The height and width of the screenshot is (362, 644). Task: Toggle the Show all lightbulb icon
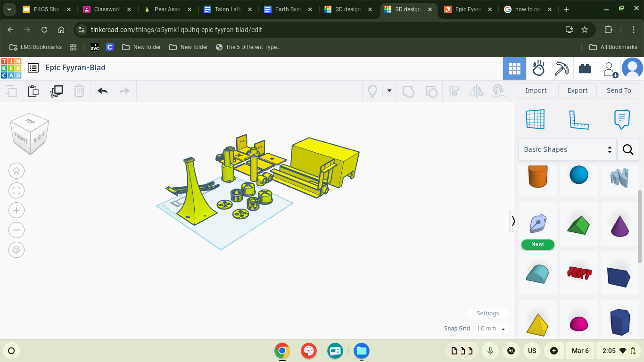click(x=372, y=90)
